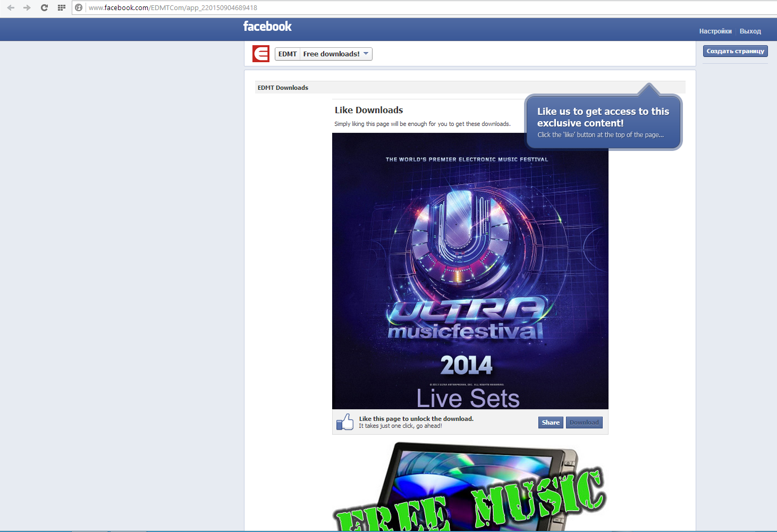The image size is (777, 532).
Task: Open the Ultra Music Festival 2014 poster
Action: 470,271
